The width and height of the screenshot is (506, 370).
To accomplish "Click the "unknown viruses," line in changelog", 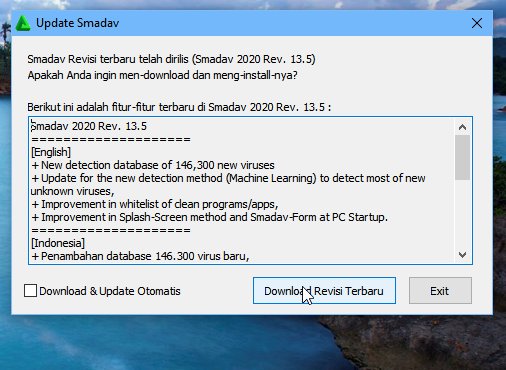I will (x=72, y=191).
